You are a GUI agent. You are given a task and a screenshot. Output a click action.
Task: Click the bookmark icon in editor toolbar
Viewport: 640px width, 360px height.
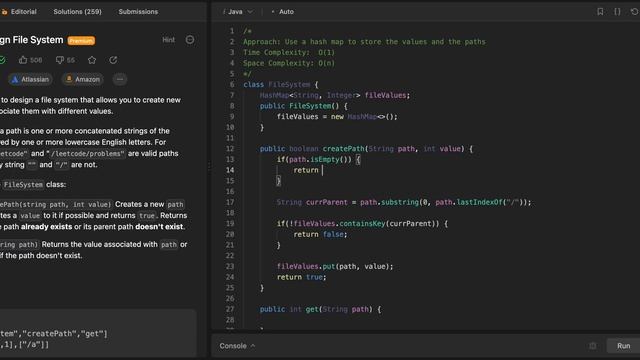(x=600, y=12)
